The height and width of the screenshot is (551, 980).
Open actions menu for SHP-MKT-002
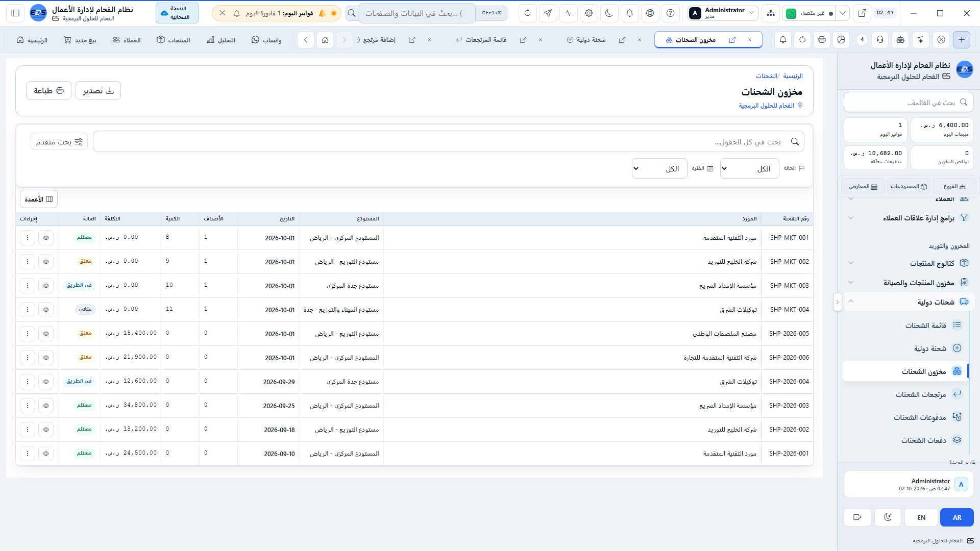pyautogui.click(x=28, y=262)
